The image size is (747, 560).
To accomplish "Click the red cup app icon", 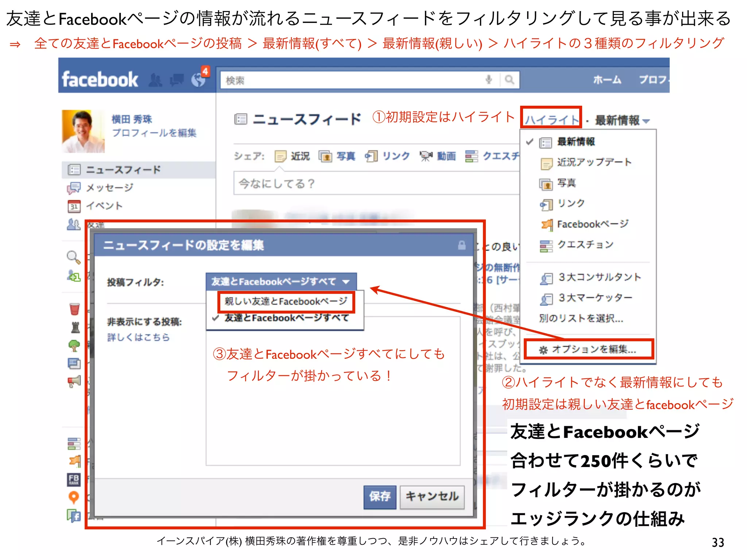I will coord(74,309).
